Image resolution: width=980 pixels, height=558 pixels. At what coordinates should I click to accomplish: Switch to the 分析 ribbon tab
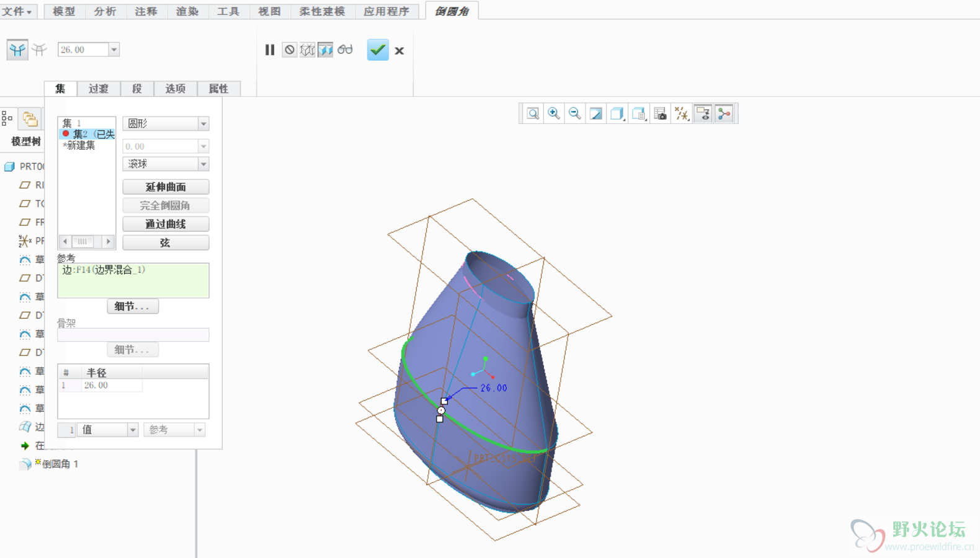[105, 11]
